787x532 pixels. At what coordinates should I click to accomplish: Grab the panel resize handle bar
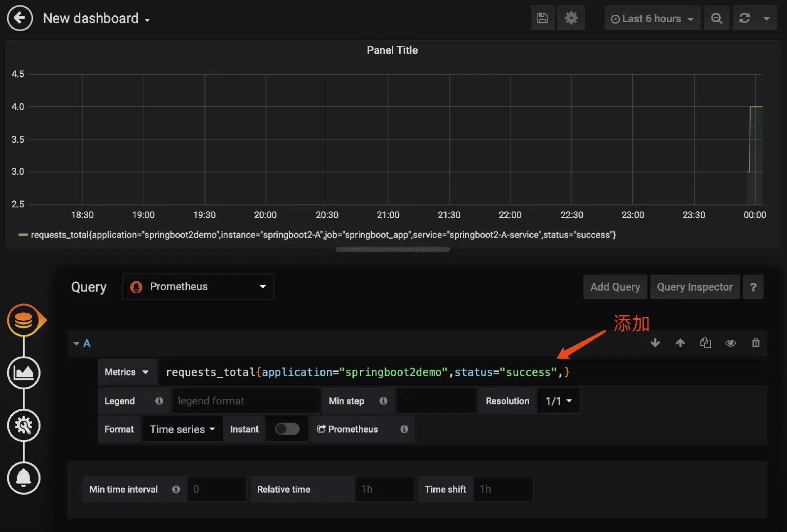click(393, 250)
